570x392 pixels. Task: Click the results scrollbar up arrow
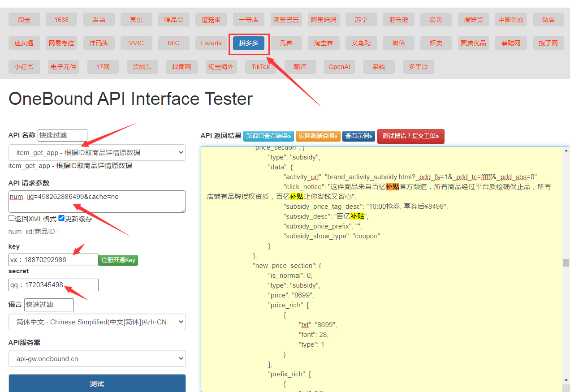click(566, 151)
